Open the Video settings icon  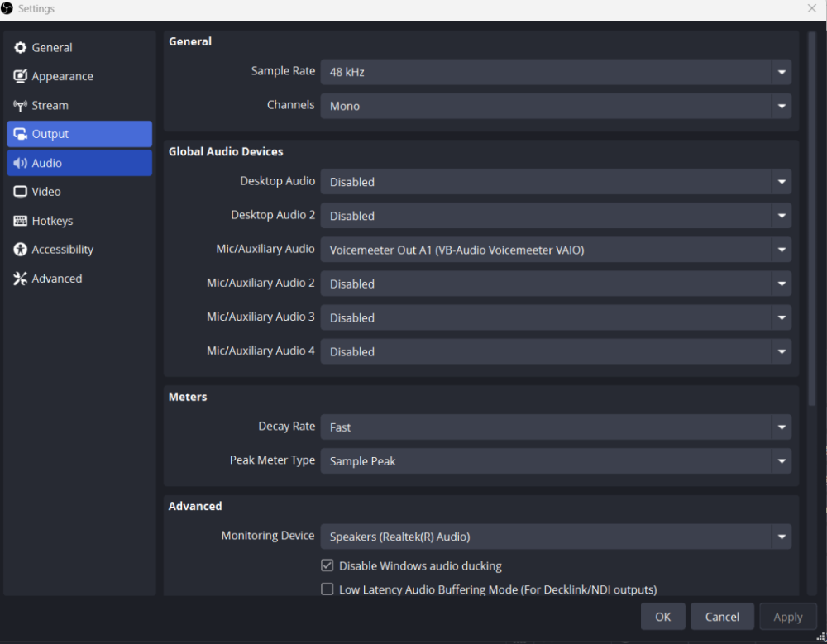(x=20, y=191)
